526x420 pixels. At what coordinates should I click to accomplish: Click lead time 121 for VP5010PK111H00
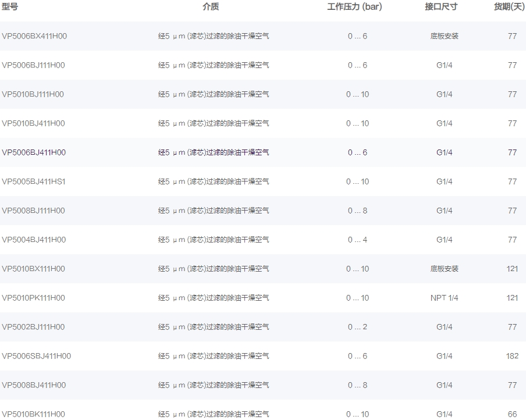click(x=512, y=298)
